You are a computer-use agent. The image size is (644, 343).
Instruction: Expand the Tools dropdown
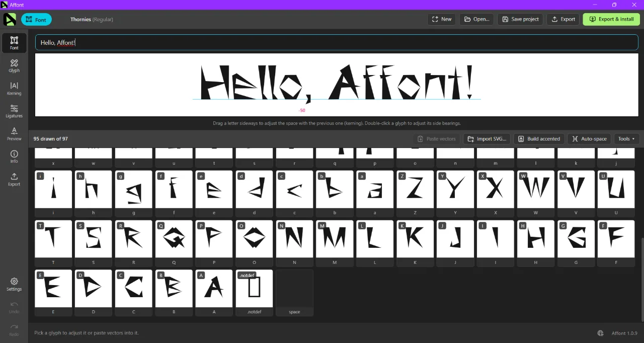coord(626,139)
